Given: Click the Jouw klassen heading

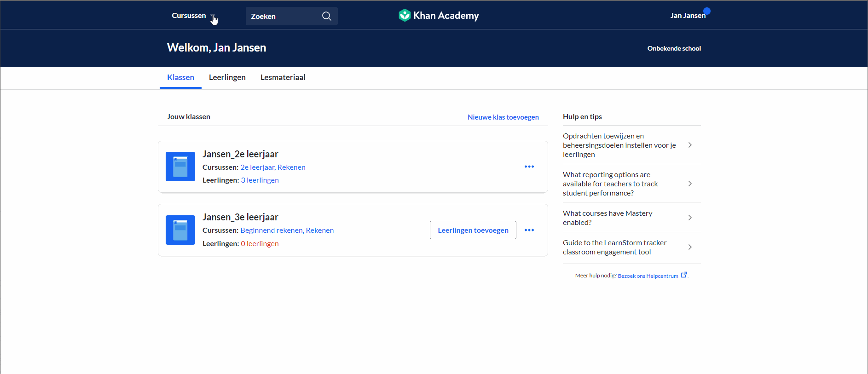Looking at the screenshot, I should click(189, 117).
